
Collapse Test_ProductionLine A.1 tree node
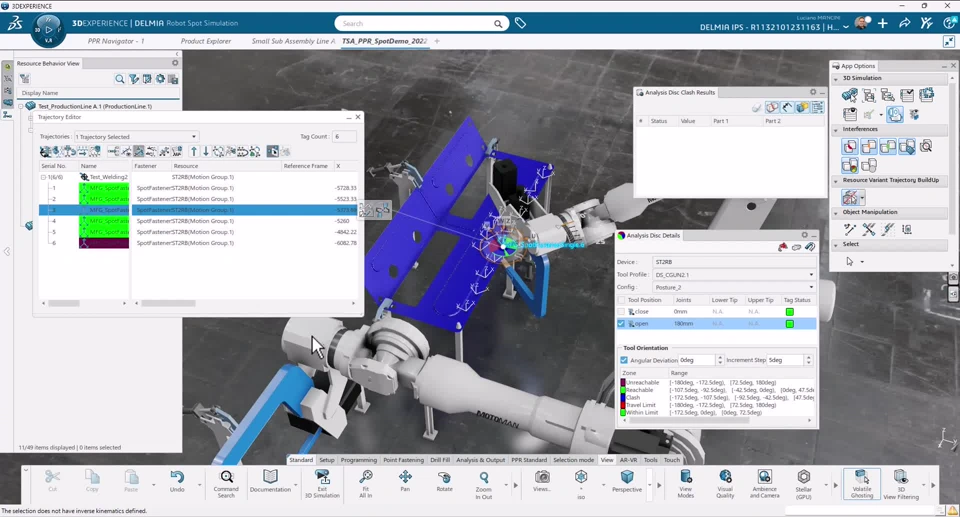pos(21,106)
